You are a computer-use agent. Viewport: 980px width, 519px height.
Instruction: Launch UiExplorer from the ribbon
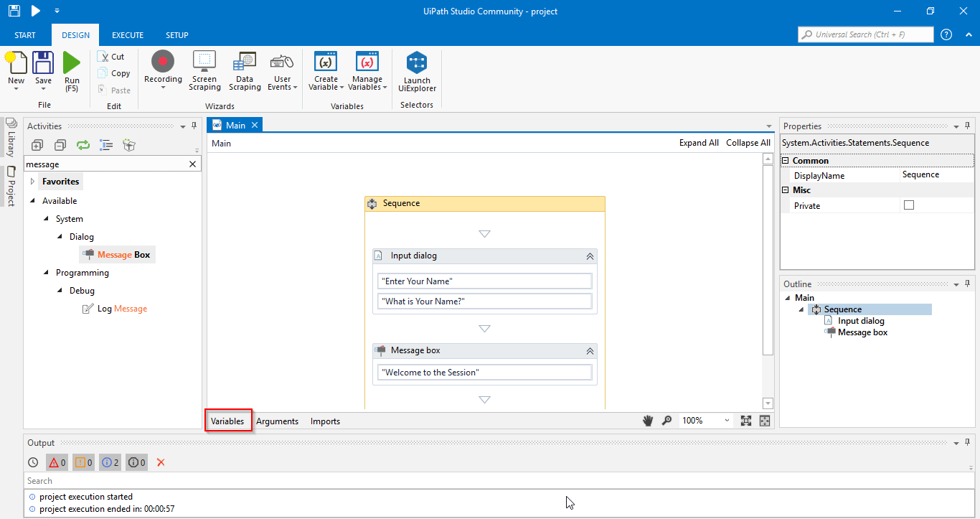coord(417,65)
